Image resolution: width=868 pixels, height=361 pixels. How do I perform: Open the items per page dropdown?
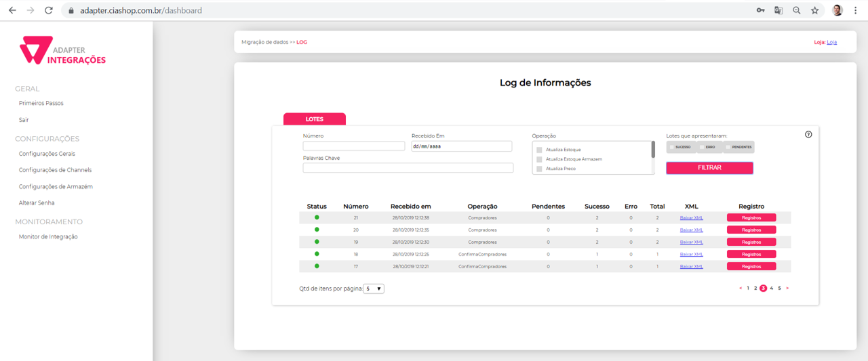[x=374, y=289]
